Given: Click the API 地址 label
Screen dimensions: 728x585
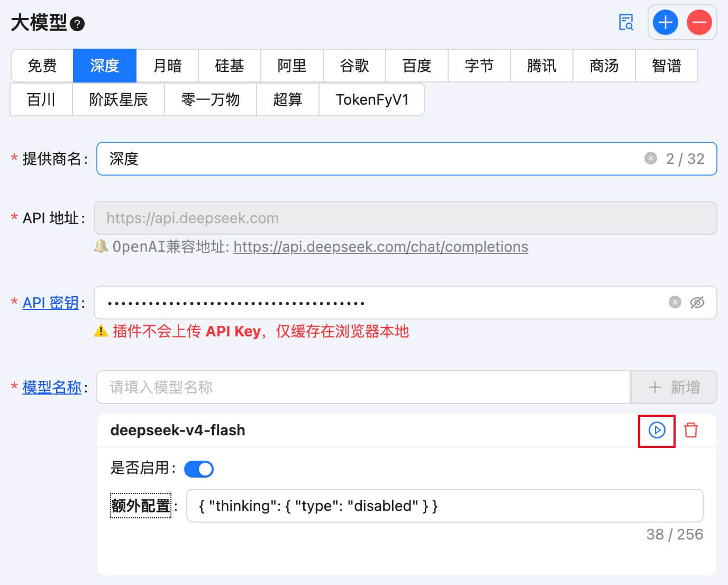Looking at the screenshot, I should coord(51,218).
